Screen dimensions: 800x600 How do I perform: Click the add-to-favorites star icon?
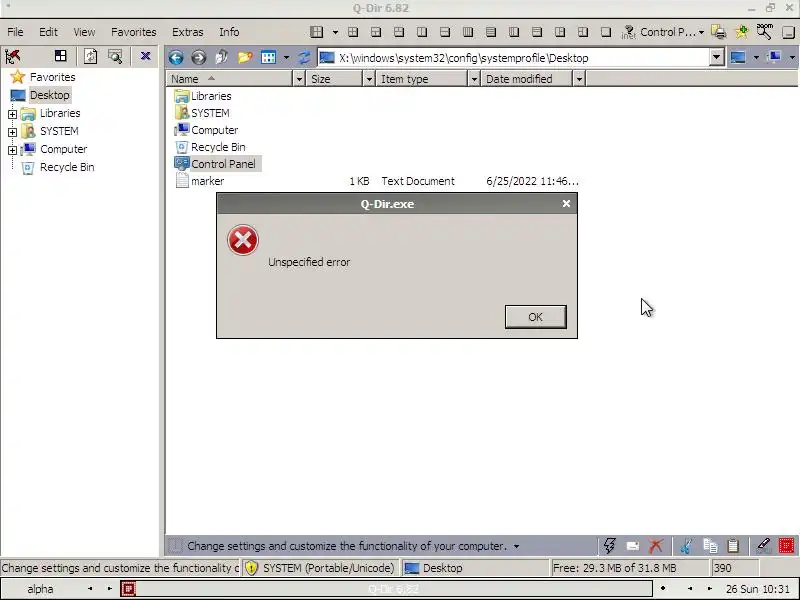[x=741, y=32]
